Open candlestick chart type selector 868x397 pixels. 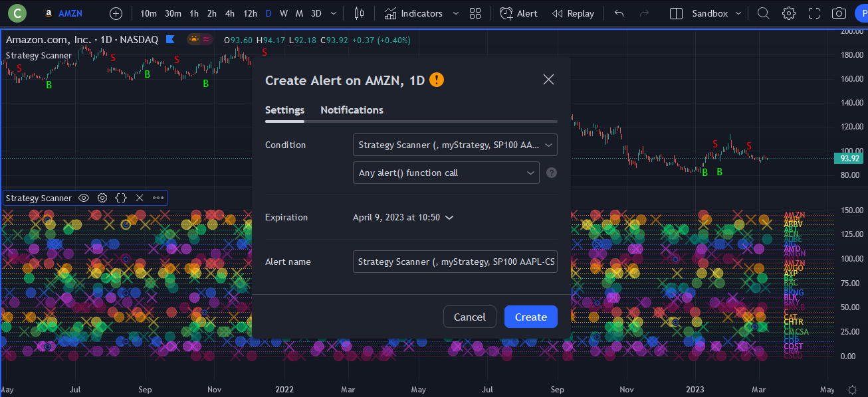click(x=360, y=13)
